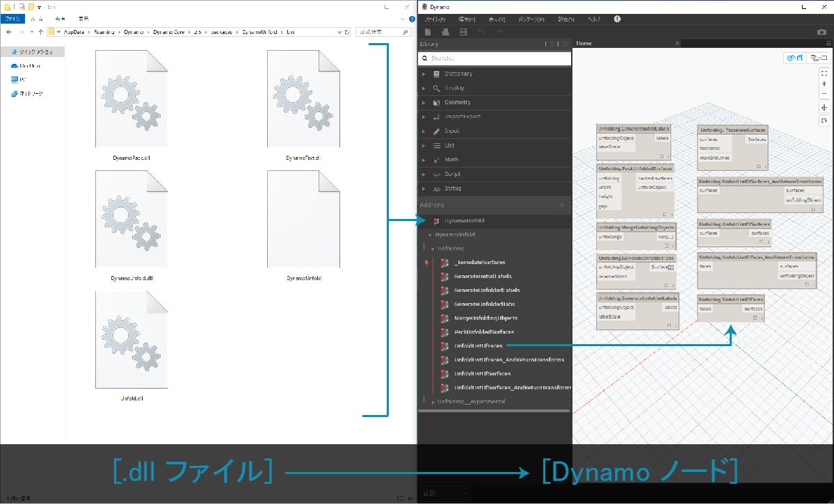Collapse the Unfolding subcategory arrow

click(433, 249)
